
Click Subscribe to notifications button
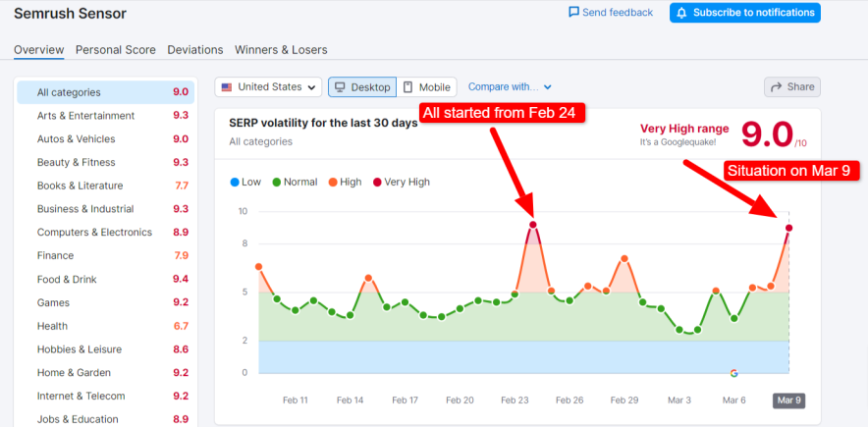click(x=745, y=13)
